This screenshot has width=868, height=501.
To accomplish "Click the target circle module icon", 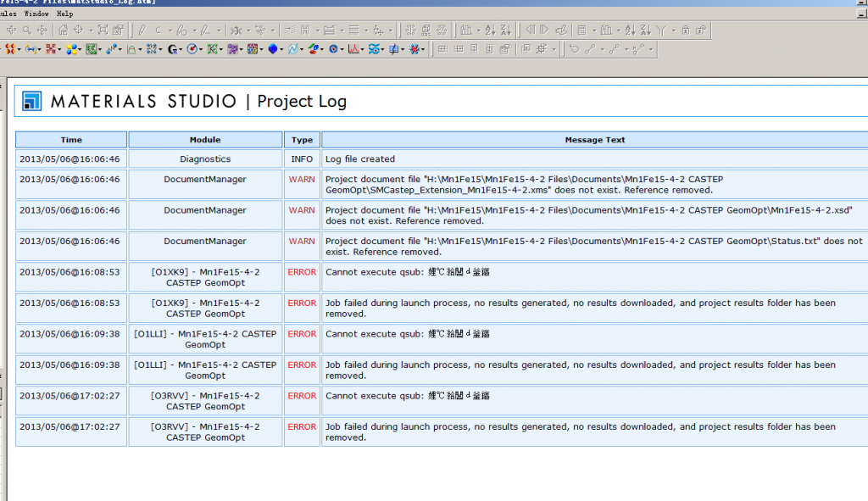I will click(x=192, y=49).
